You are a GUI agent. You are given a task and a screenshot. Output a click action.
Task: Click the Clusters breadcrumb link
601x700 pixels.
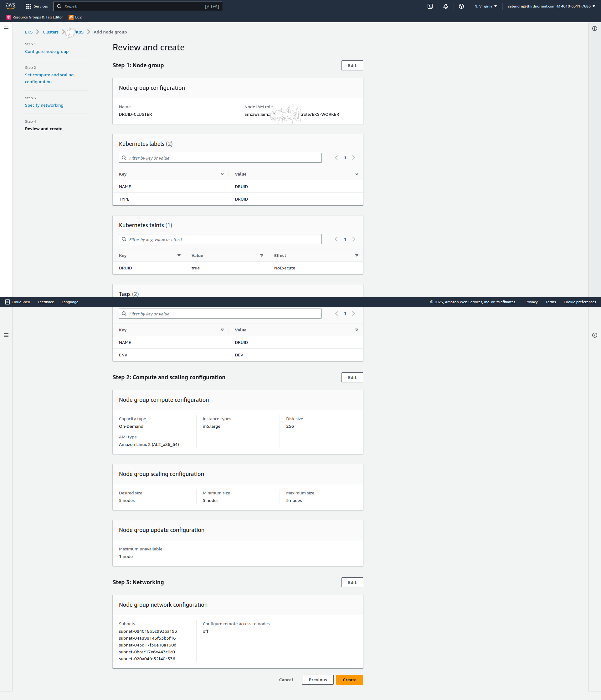click(x=50, y=32)
